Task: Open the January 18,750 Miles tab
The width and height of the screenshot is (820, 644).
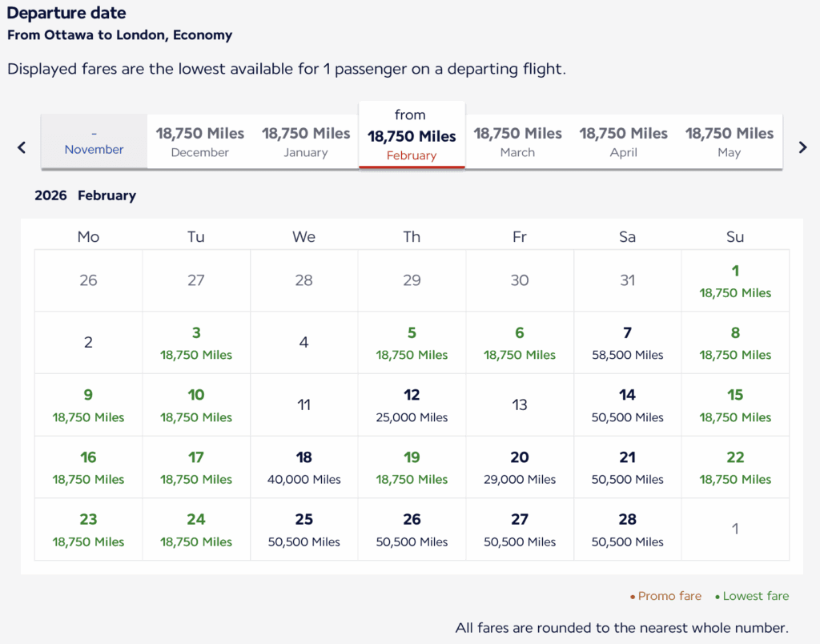Action: pos(306,142)
